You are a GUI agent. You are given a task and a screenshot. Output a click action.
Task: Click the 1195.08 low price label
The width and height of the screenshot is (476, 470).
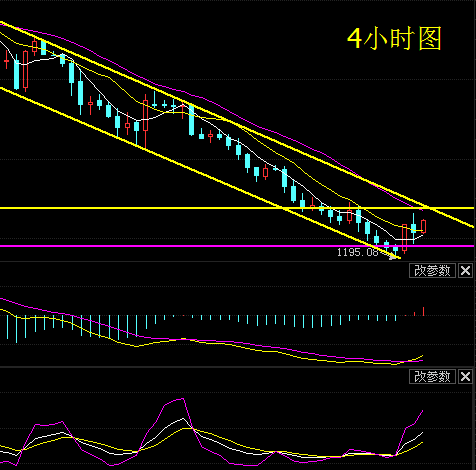click(x=358, y=252)
